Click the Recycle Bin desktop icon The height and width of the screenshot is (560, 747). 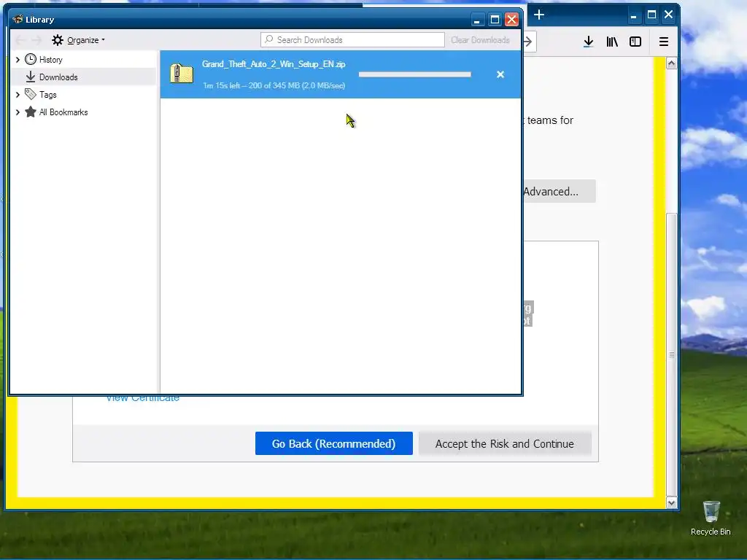(x=711, y=518)
